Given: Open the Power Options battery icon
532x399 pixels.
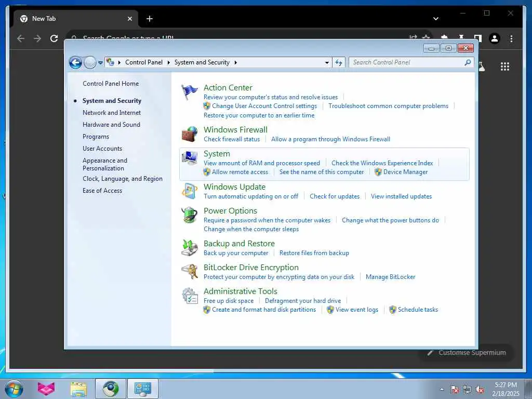Looking at the screenshot, I should click(189, 215).
